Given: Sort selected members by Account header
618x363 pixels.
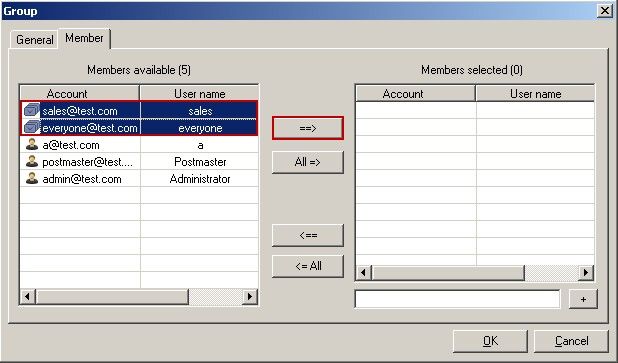Looking at the screenshot, I should coord(416,93).
